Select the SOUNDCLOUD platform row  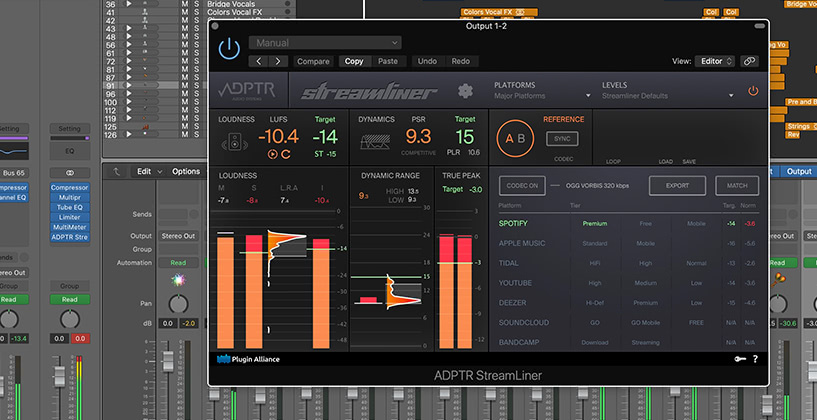(628, 323)
